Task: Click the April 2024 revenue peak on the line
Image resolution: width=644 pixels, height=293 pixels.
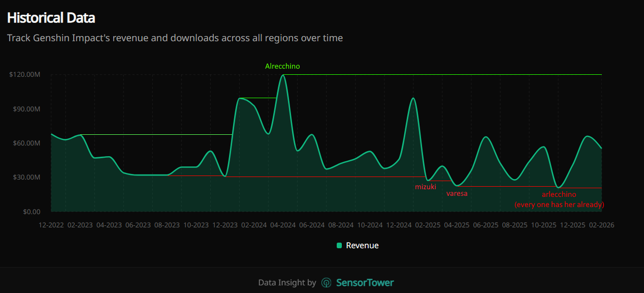Action: point(283,75)
